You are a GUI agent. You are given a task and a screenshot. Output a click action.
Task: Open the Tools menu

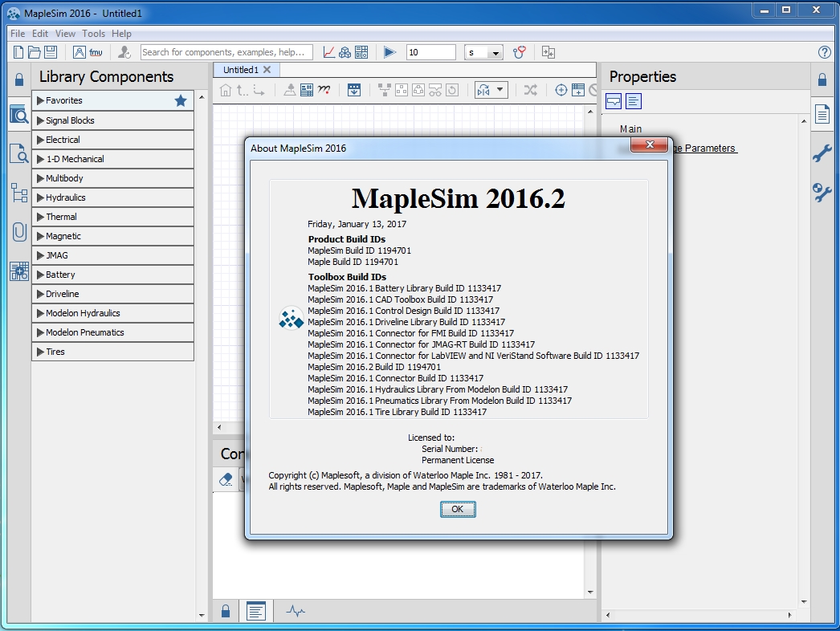click(93, 33)
